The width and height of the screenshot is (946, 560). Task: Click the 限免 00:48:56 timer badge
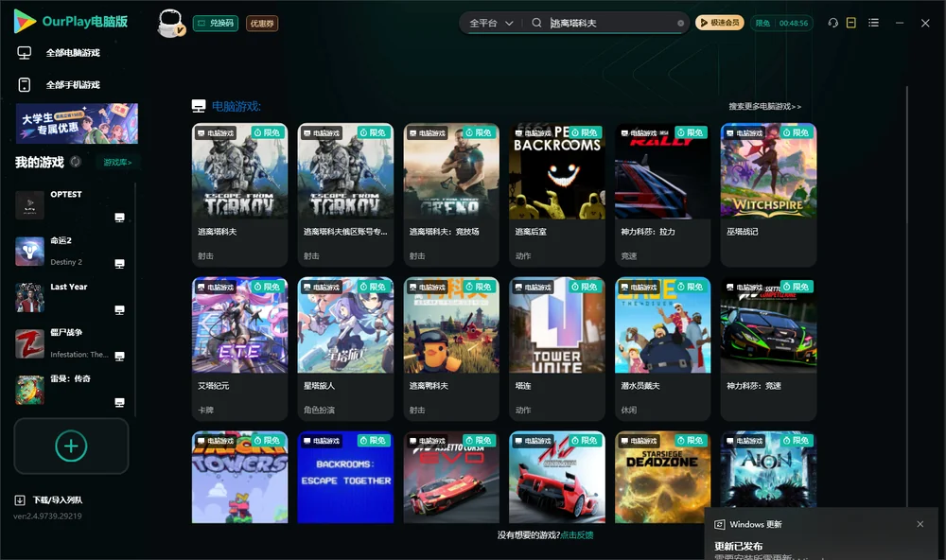782,23
